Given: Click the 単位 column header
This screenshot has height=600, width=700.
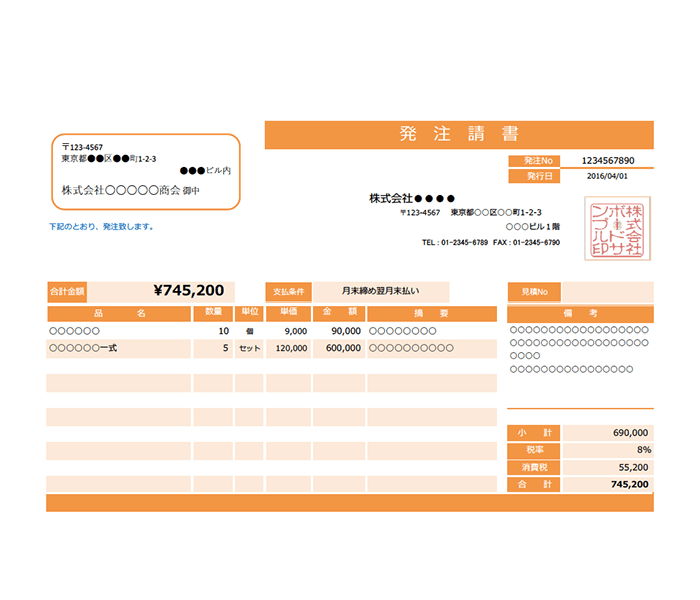Looking at the screenshot, I should pyautogui.click(x=249, y=313).
